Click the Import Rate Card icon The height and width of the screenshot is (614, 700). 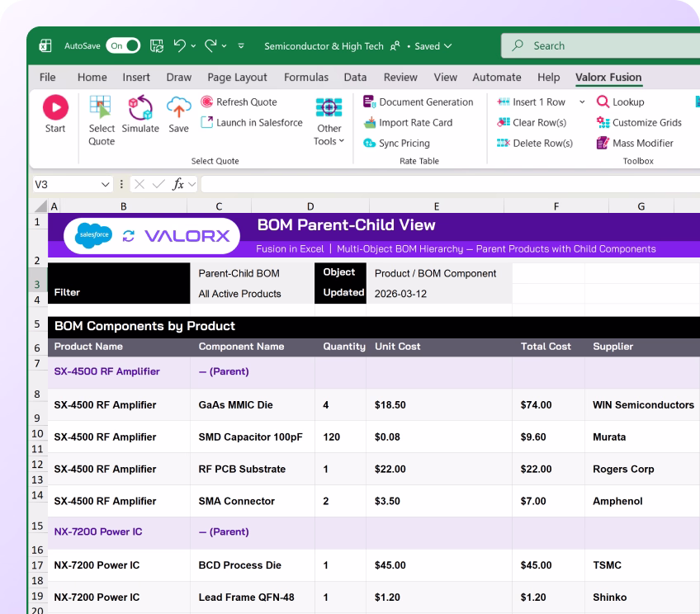click(x=370, y=122)
